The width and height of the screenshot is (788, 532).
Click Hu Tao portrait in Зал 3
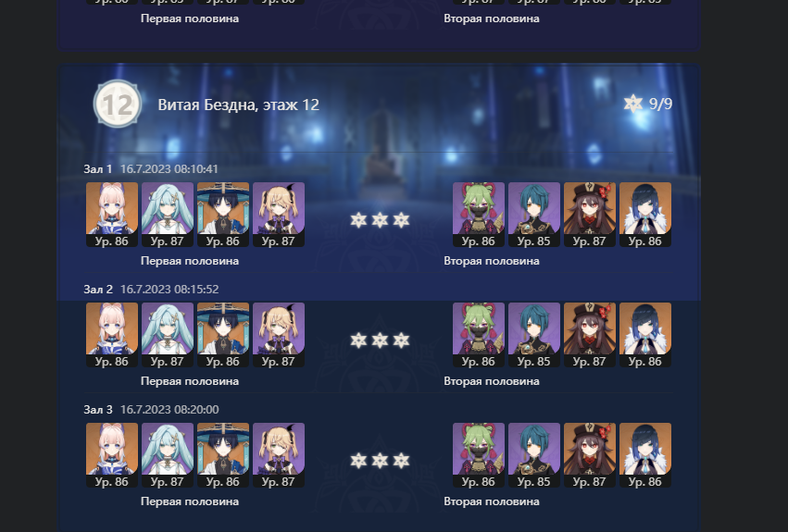point(590,455)
